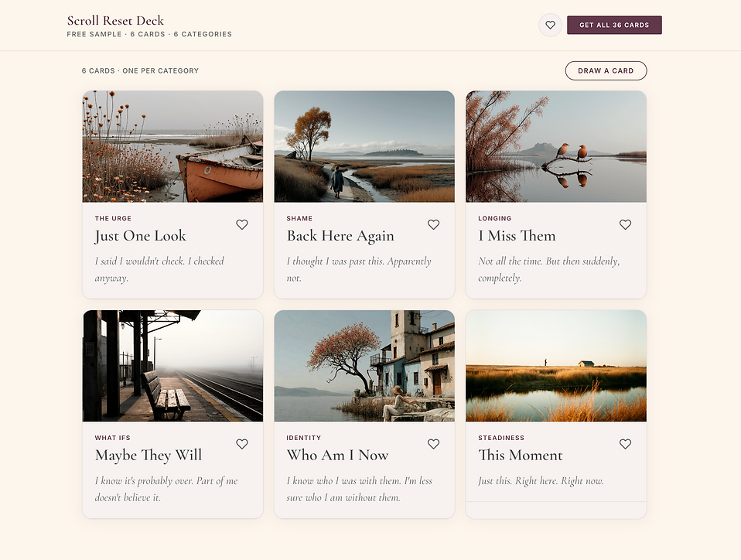This screenshot has width=741, height=560.
Task: Click the Scroll Reset Deck heading
Action: pos(115,20)
